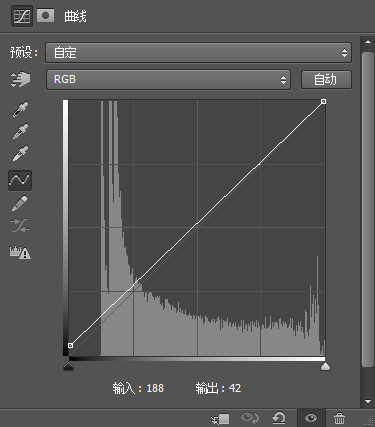Viewport: 375px width, 427px height.
Task: Activate the on-image targeted adjustment hand tool
Action: (20, 79)
